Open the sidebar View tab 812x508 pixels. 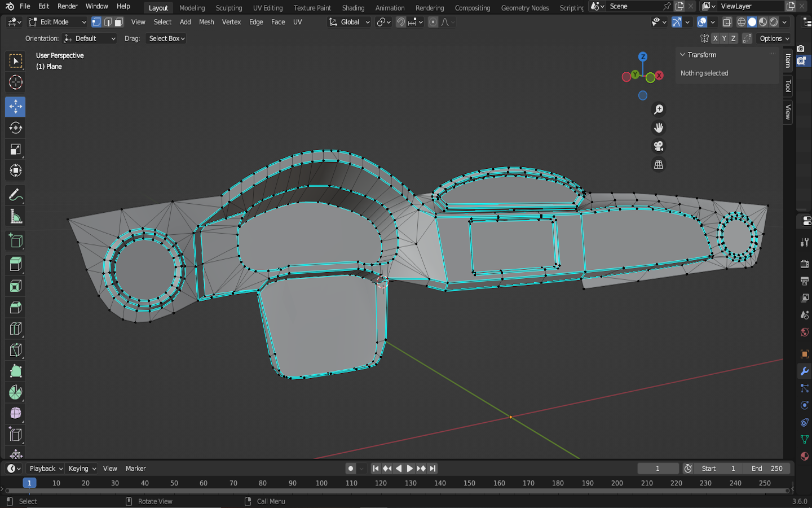click(x=788, y=112)
